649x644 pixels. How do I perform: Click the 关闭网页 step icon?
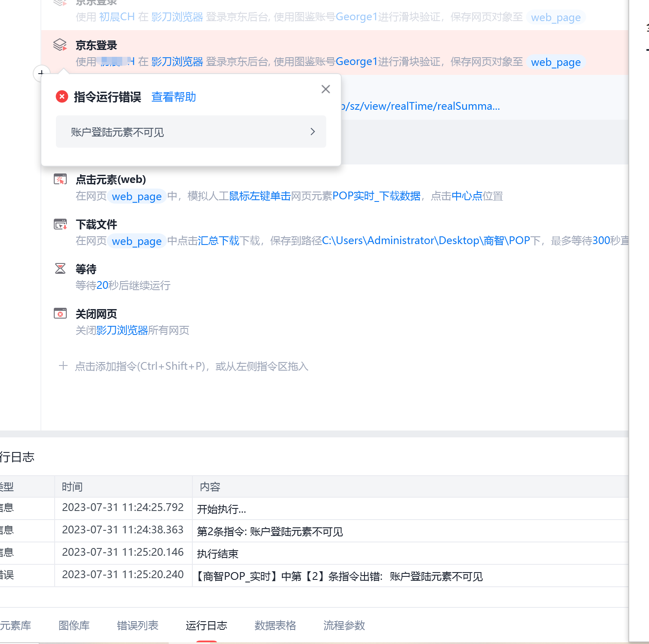pos(60,313)
